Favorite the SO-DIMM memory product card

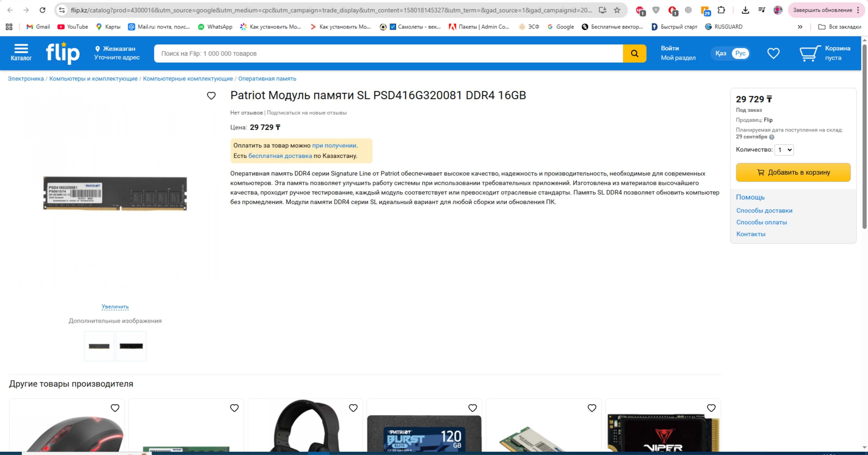tap(592, 408)
